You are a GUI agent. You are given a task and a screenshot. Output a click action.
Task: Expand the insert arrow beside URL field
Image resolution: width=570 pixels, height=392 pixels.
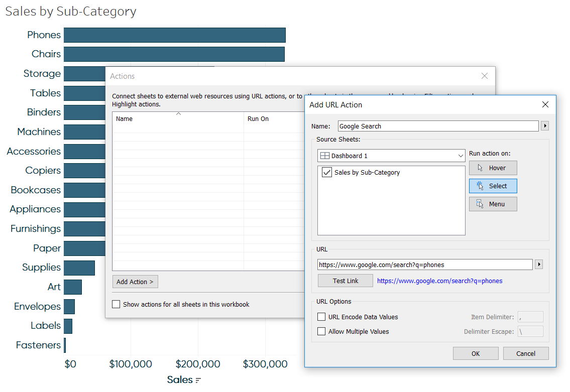coord(539,265)
